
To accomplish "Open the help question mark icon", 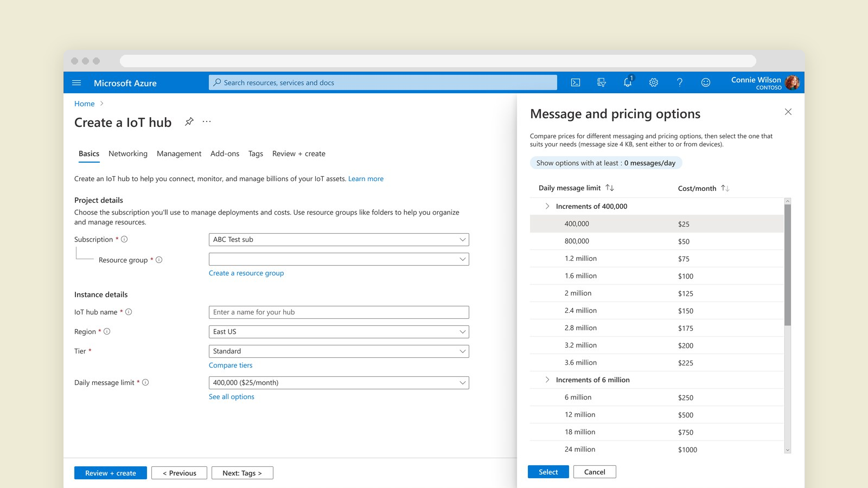I will point(680,82).
